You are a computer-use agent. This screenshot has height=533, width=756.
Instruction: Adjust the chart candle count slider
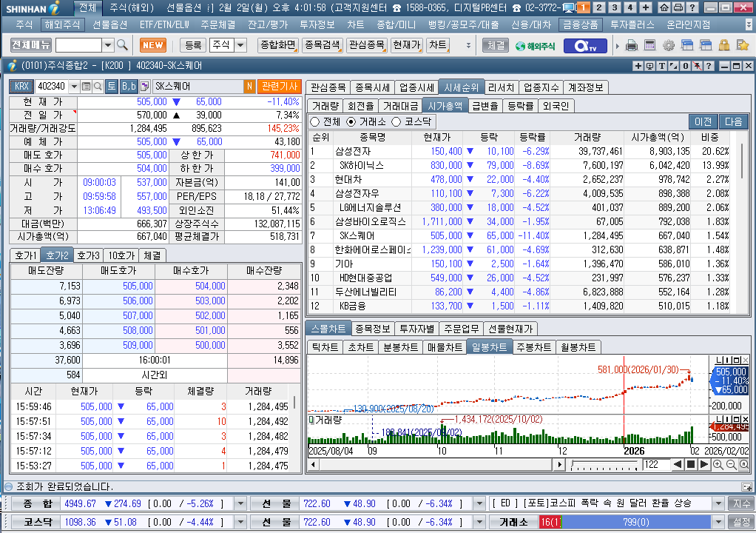click(x=604, y=465)
